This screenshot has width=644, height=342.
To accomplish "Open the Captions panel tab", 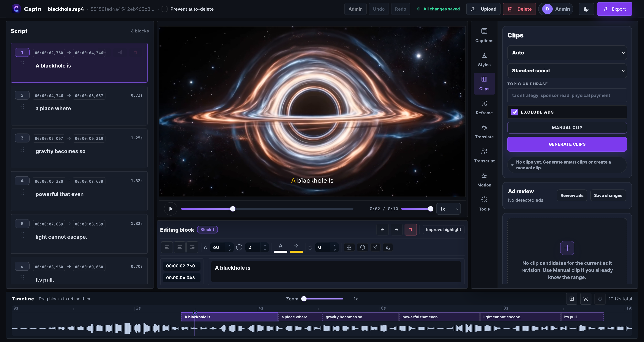I will (x=484, y=35).
